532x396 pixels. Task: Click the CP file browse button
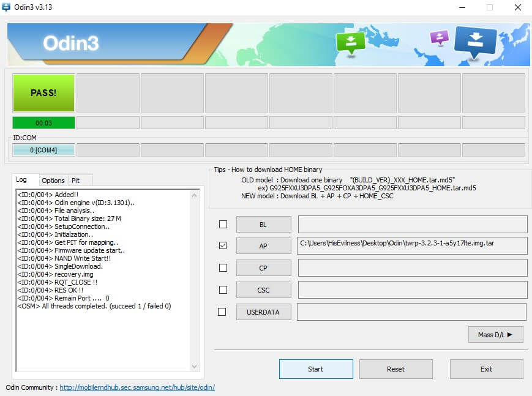(264, 267)
